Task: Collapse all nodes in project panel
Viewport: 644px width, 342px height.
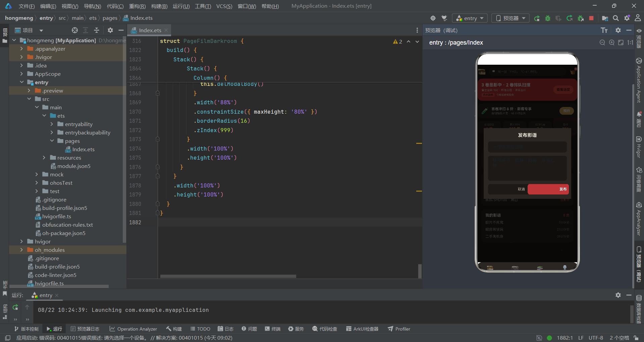Action: click(97, 30)
